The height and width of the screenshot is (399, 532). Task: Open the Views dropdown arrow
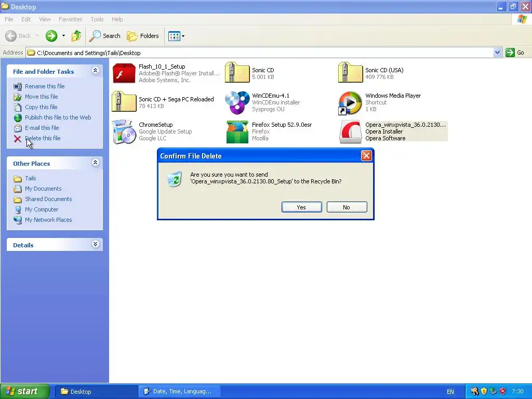[x=183, y=36]
